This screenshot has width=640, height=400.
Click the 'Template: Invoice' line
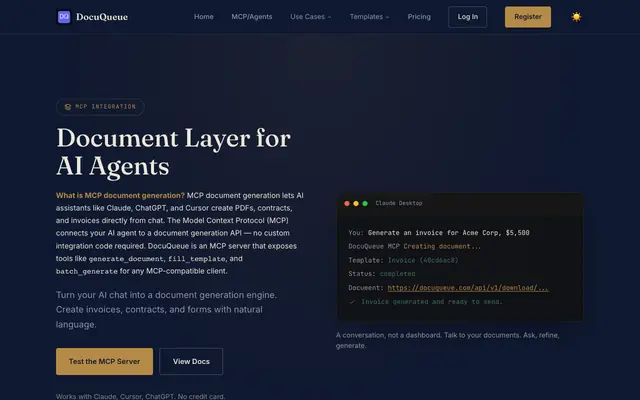[403, 260]
